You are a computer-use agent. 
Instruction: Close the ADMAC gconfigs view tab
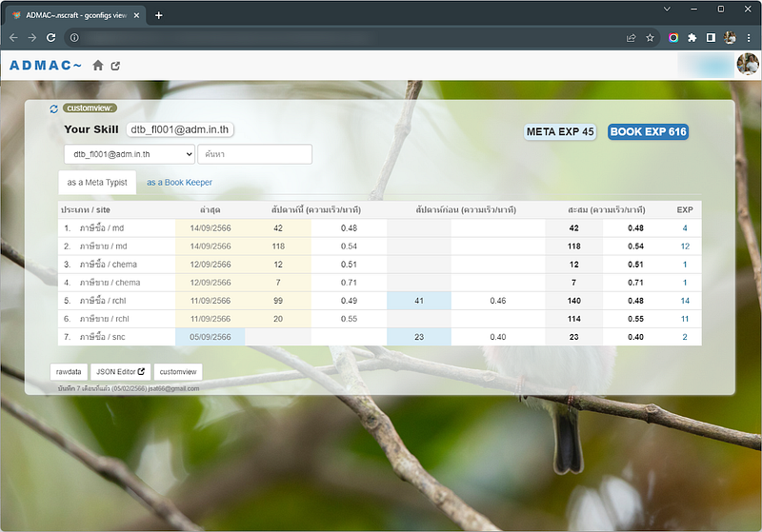(136, 15)
